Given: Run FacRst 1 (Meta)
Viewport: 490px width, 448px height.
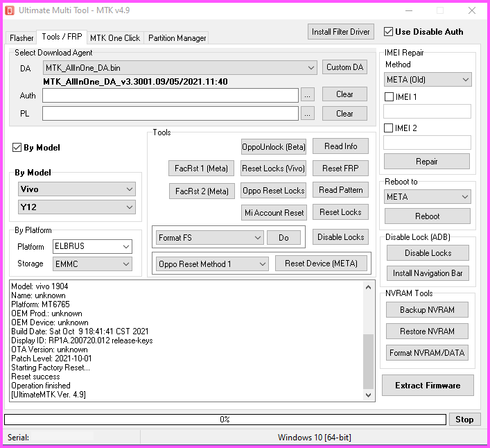Looking at the screenshot, I should pos(201,169).
